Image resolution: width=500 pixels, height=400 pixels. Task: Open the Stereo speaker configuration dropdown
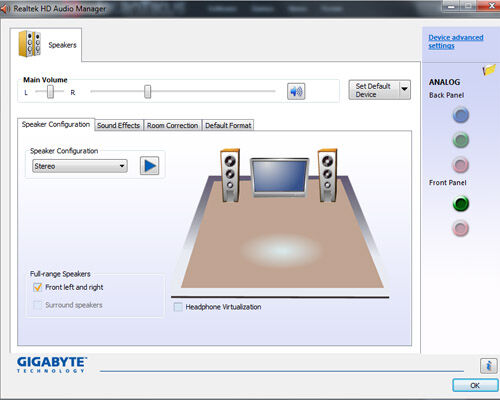point(80,166)
